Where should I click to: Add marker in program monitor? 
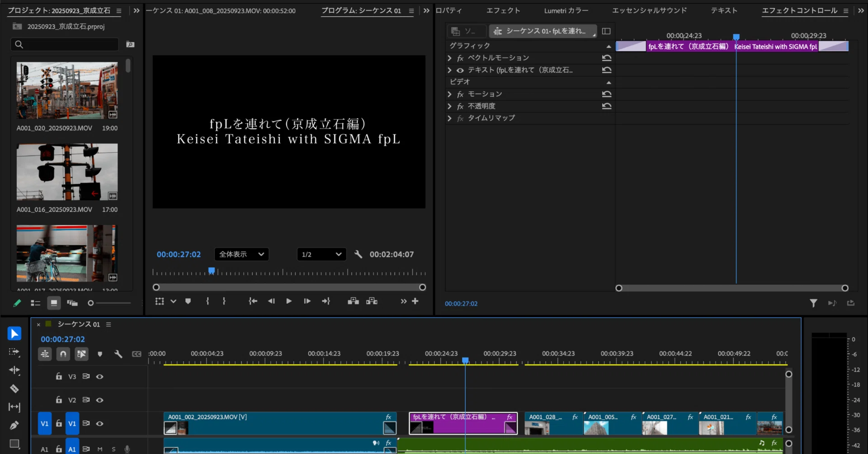pos(188,301)
